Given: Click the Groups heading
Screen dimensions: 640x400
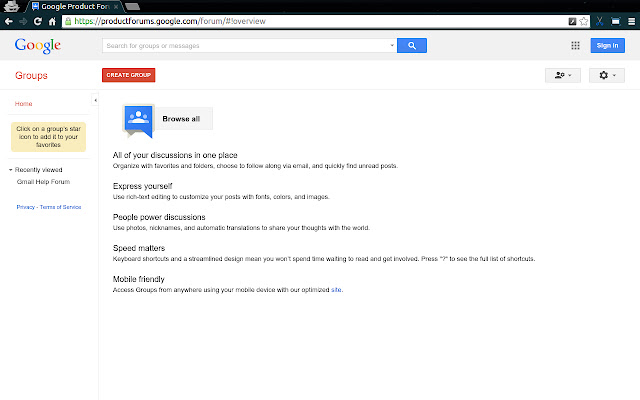Looking at the screenshot, I should pyautogui.click(x=31, y=76).
